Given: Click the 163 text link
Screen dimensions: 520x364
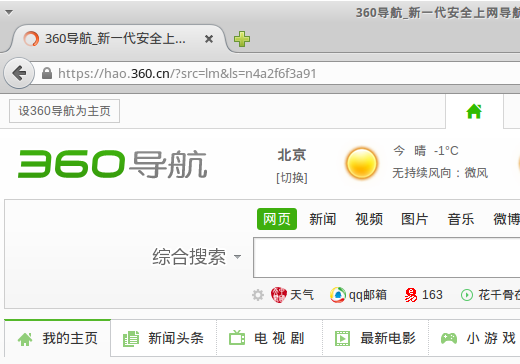Looking at the screenshot, I should 432,295.
